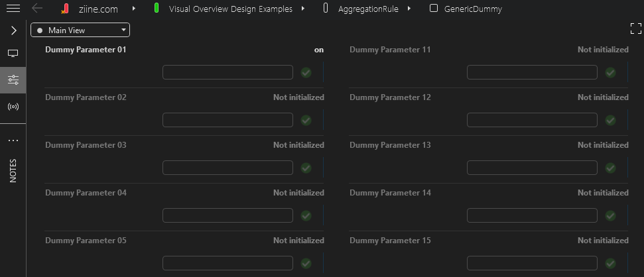Viewport: 644px width, 277px height.
Task: Open the hamburger main menu
Action: click(x=13, y=9)
